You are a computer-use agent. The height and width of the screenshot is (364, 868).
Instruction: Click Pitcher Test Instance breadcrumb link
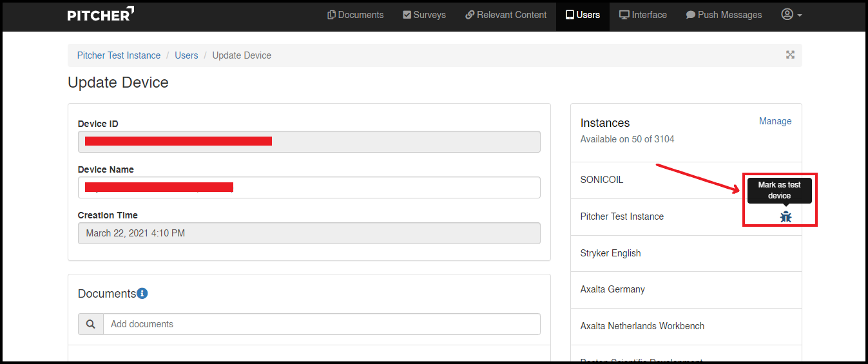point(119,55)
